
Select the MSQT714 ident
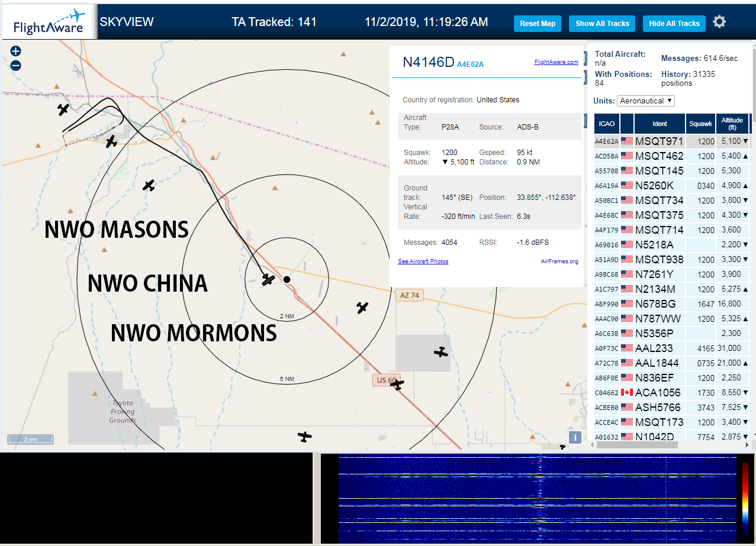pyautogui.click(x=659, y=230)
